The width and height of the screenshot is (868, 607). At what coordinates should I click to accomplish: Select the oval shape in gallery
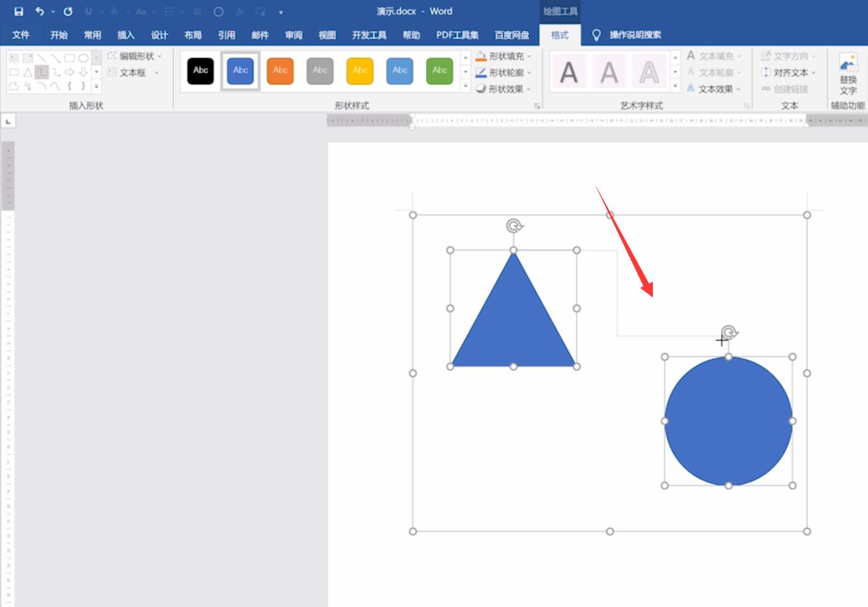84,58
